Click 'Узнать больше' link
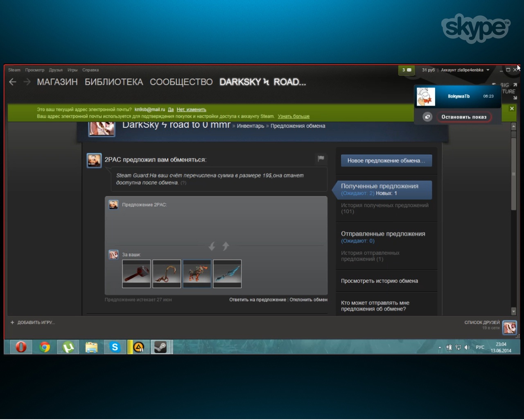Viewport: 524px width, 420px height. (294, 116)
